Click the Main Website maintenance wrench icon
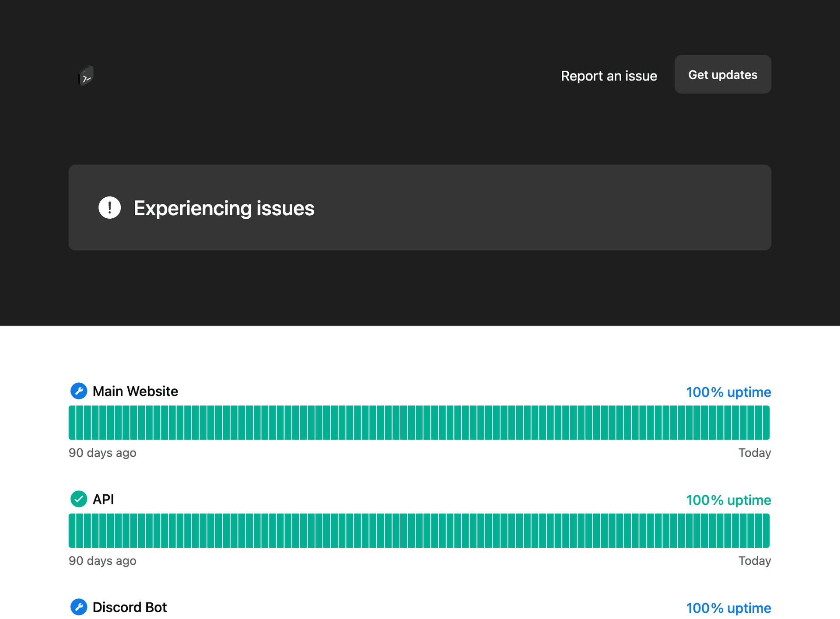 [79, 391]
